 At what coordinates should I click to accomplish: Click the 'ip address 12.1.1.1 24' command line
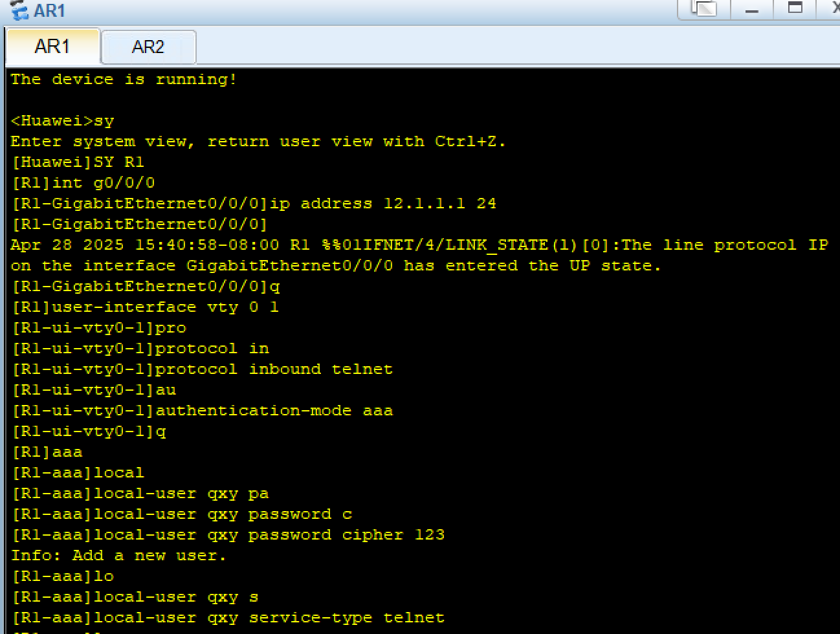pos(254,204)
